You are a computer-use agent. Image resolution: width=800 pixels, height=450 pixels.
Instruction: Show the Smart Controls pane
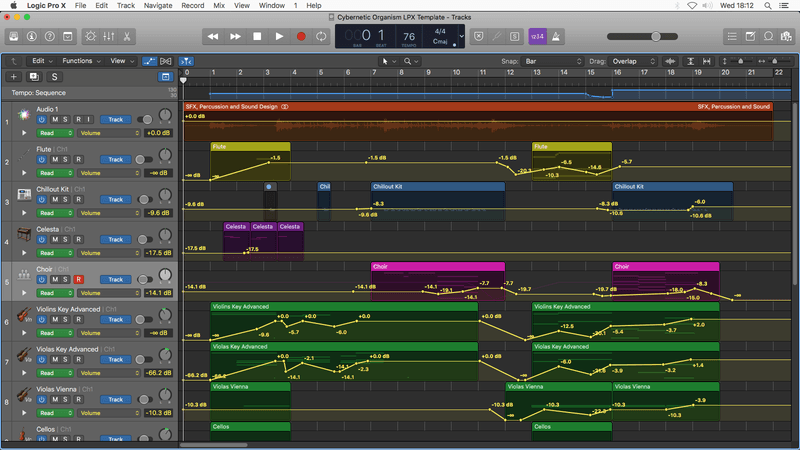coord(91,36)
